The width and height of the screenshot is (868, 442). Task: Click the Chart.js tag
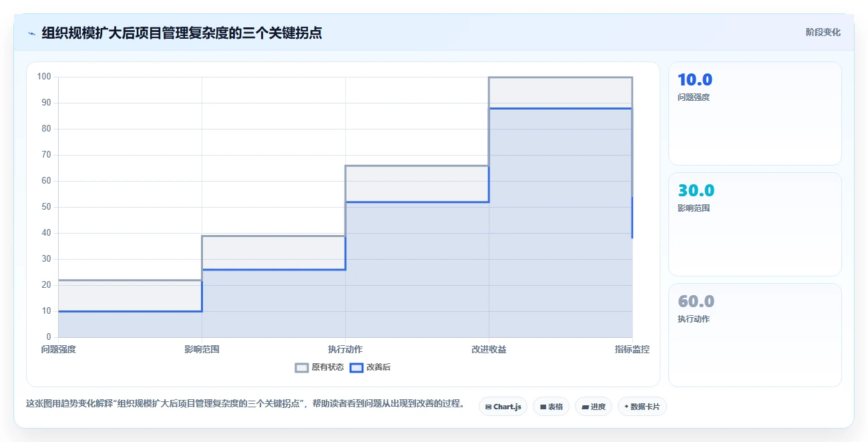tap(503, 407)
